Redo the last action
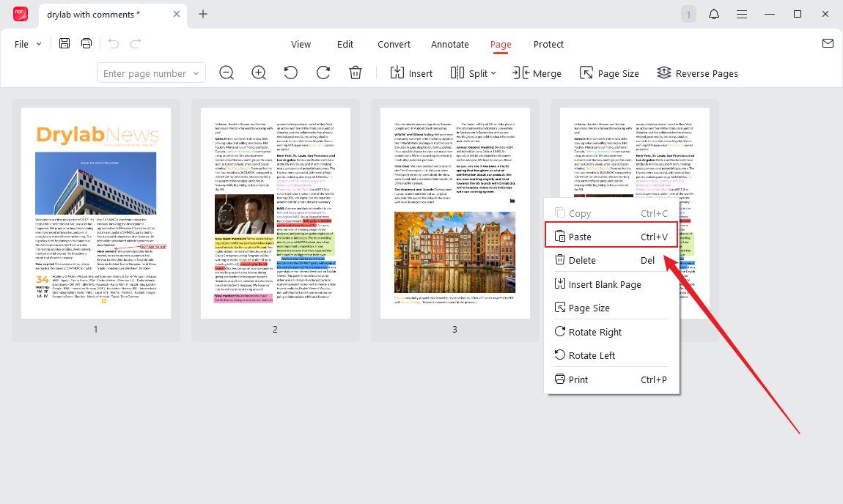The image size is (843, 504). (x=136, y=43)
